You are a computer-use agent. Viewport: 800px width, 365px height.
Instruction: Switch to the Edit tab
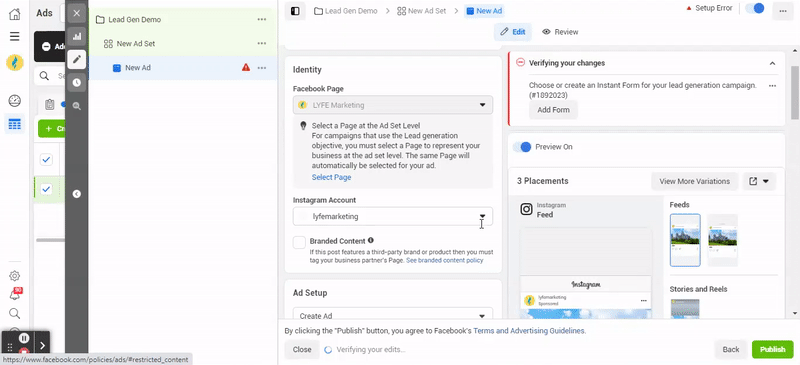(513, 32)
